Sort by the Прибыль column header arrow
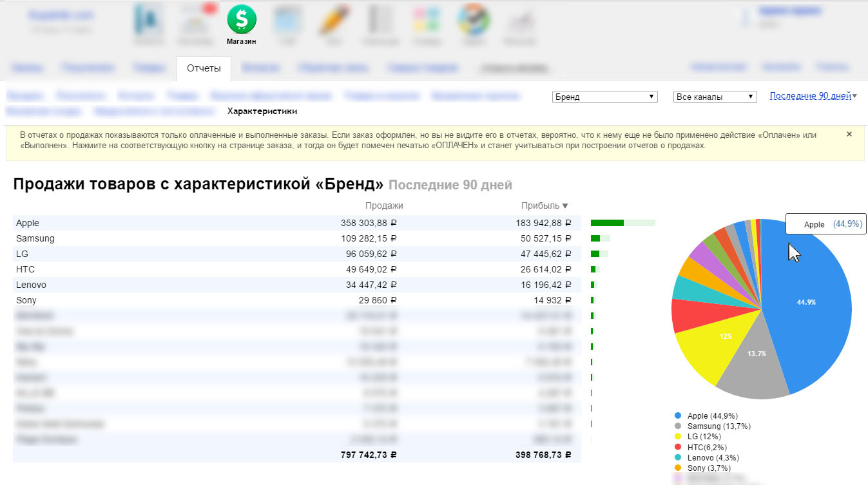The height and width of the screenshot is (485, 868). [x=565, y=206]
